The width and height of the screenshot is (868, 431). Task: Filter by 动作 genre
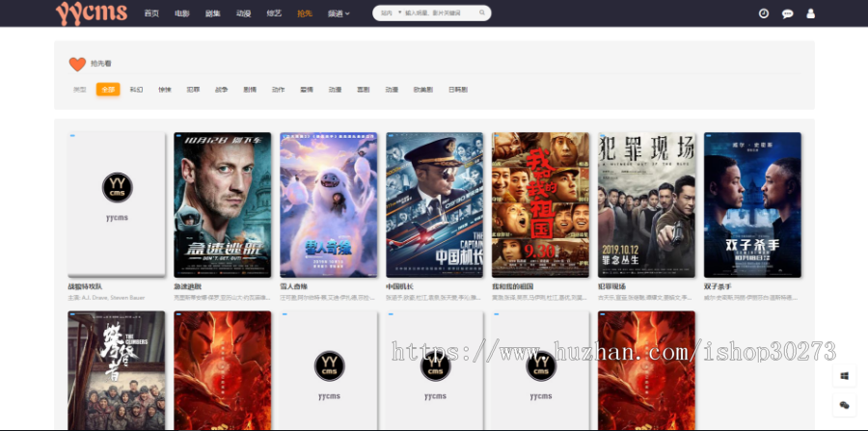[x=278, y=89]
